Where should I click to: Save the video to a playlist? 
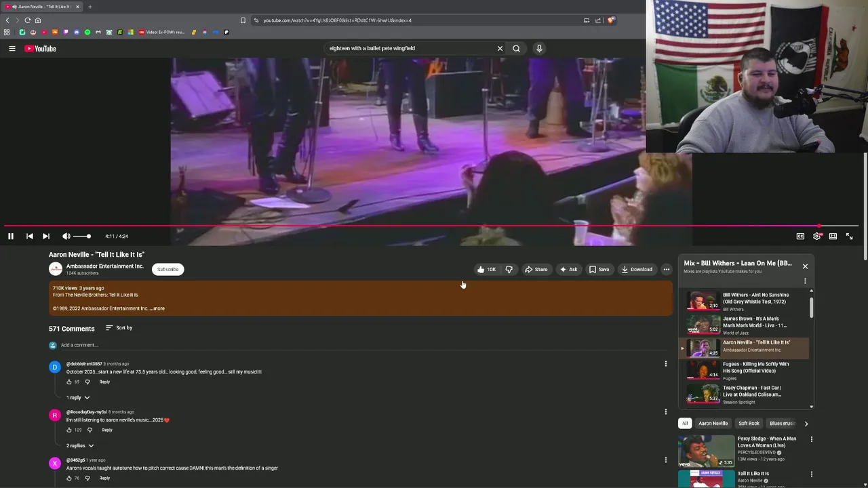598,269
